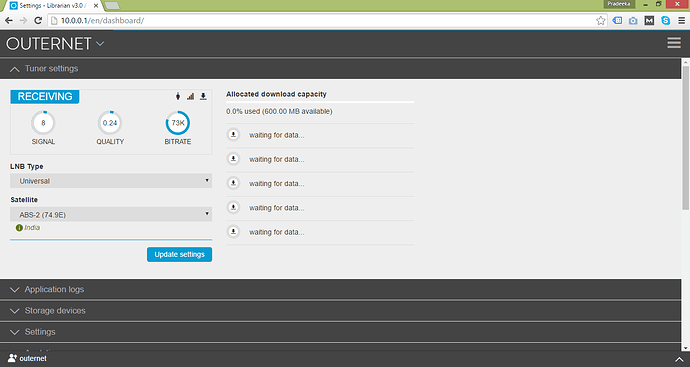
Task: Click the signal lock pin icon
Action: (x=178, y=96)
